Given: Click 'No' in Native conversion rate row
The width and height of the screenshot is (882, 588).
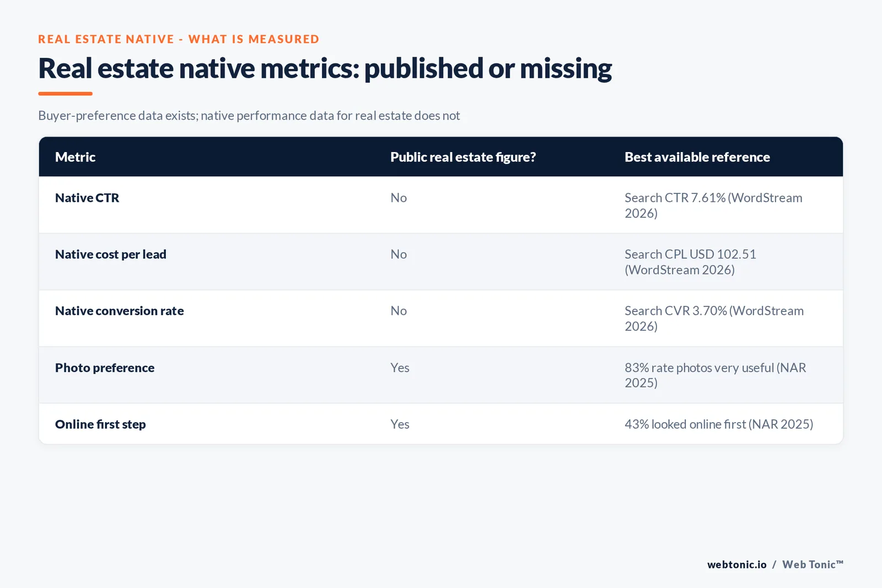Looking at the screenshot, I should click(x=399, y=311).
